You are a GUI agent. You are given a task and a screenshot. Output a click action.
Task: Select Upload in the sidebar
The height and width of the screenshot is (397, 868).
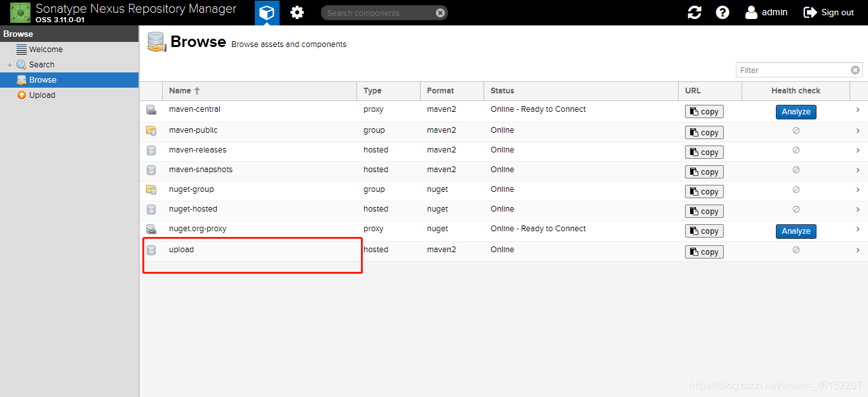coord(69,95)
